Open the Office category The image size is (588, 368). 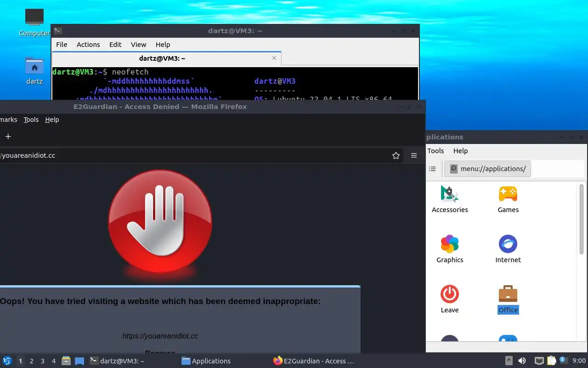click(508, 299)
